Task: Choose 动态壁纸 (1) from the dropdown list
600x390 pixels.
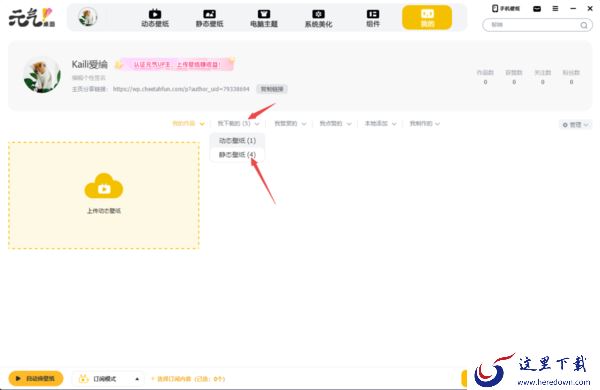Action: click(237, 140)
